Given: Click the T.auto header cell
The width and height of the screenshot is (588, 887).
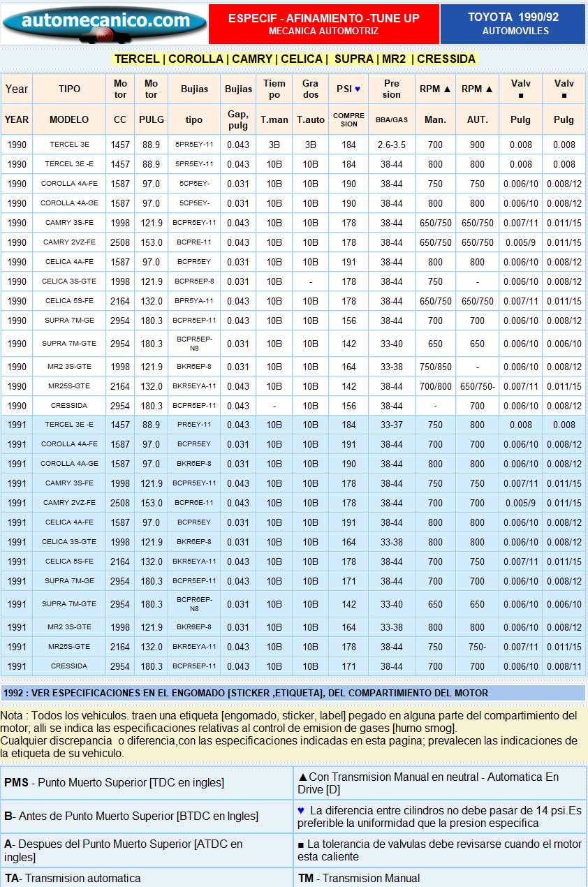Looking at the screenshot, I should tap(311, 119).
